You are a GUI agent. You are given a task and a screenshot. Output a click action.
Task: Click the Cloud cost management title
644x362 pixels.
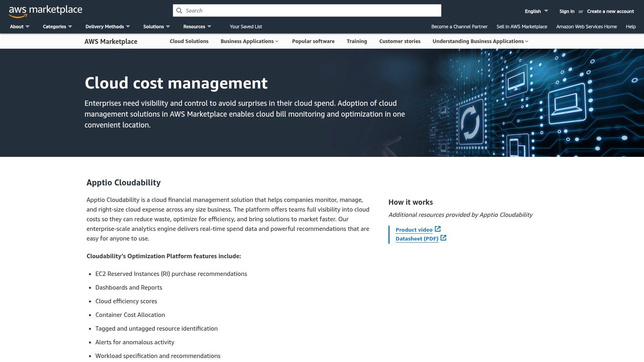[176, 83]
